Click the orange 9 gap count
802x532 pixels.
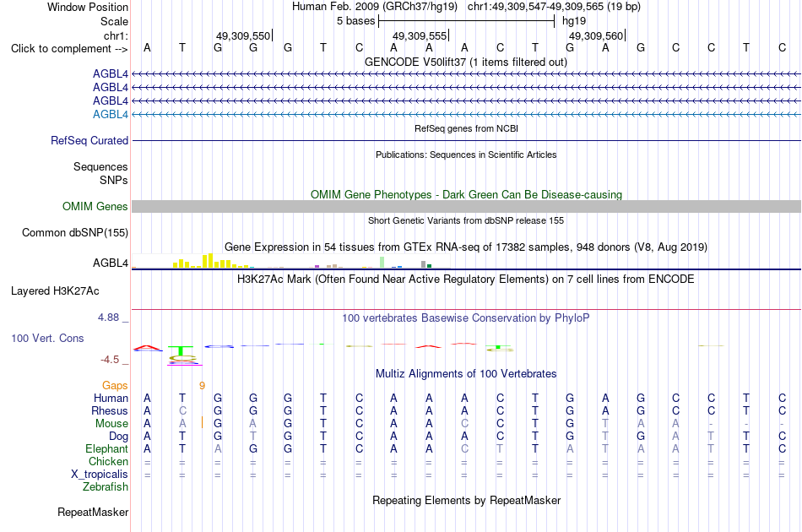(202, 386)
